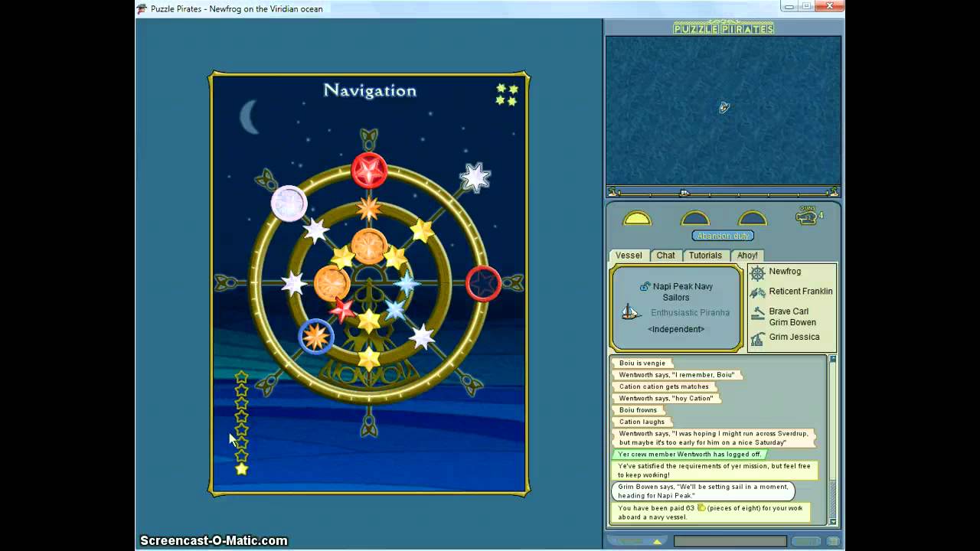The image size is (980, 551).
Task: Open the Ahoy! tab
Action: 747,256
